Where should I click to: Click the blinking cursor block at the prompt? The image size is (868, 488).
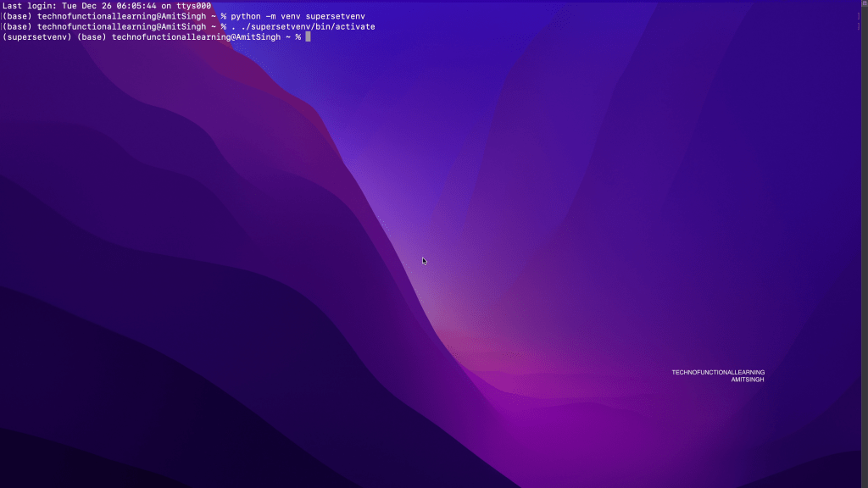(309, 37)
